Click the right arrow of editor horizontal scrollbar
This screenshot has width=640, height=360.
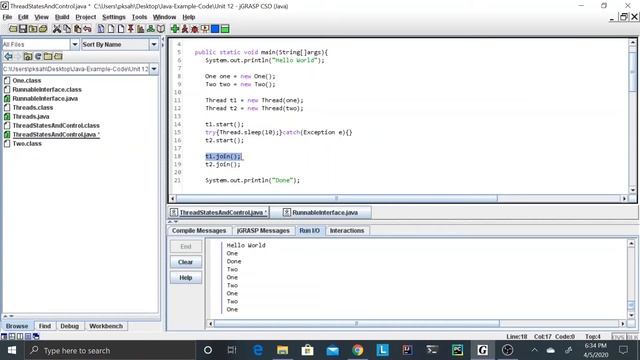click(624, 198)
